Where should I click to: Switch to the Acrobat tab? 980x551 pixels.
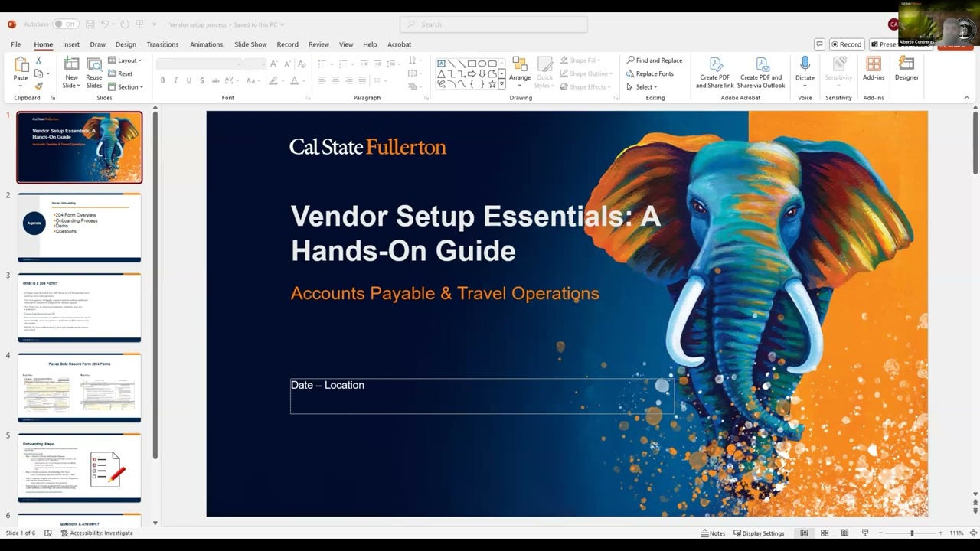[x=399, y=44]
